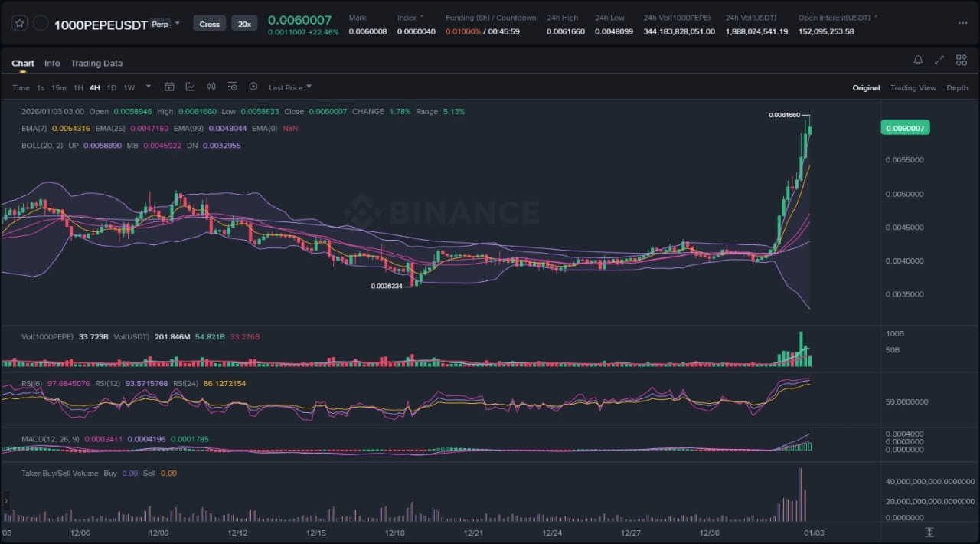This screenshot has width=980, height=544.
Task: Click the Open Interest(USDT) label
Action: [x=835, y=18]
